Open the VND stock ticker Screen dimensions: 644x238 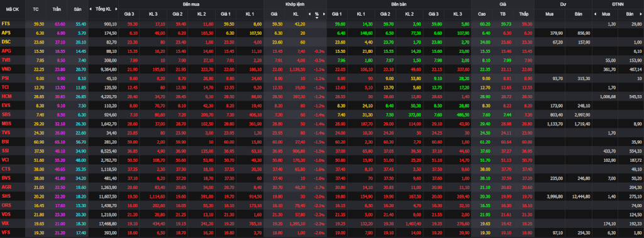pyautogui.click(x=6, y=69)
